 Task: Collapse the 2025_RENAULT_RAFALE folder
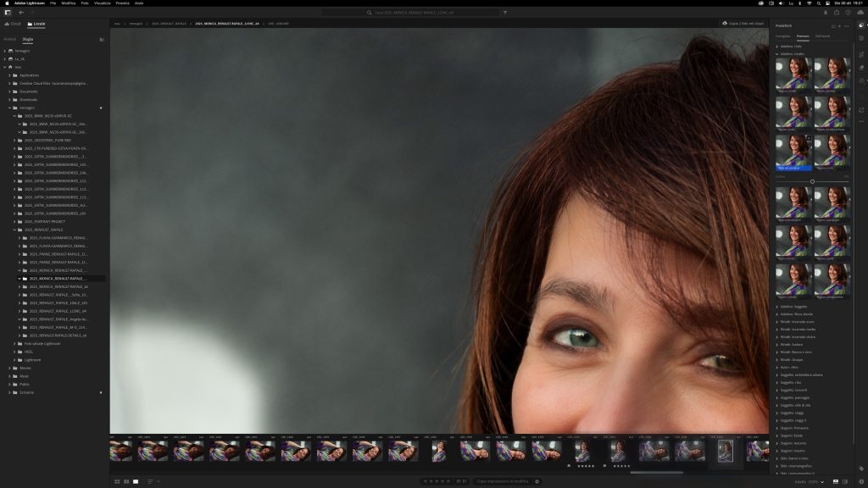[14, 230]
